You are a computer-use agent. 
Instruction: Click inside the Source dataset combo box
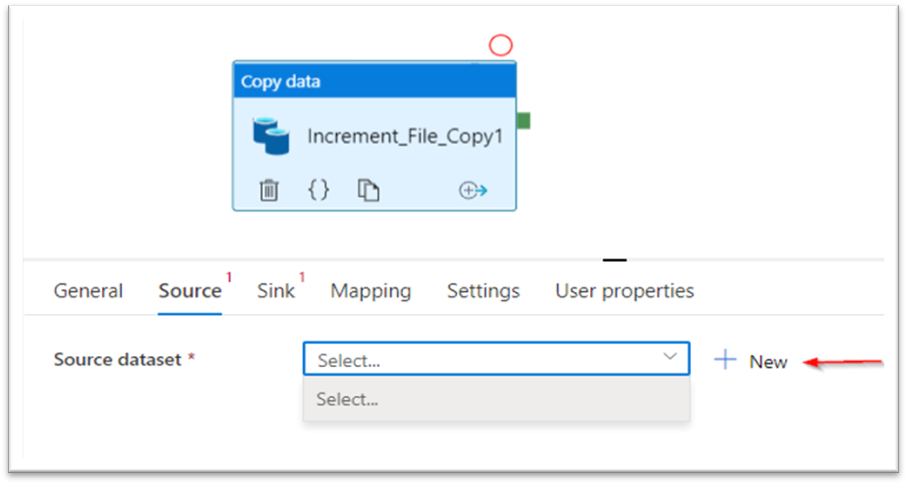point(480,359)
